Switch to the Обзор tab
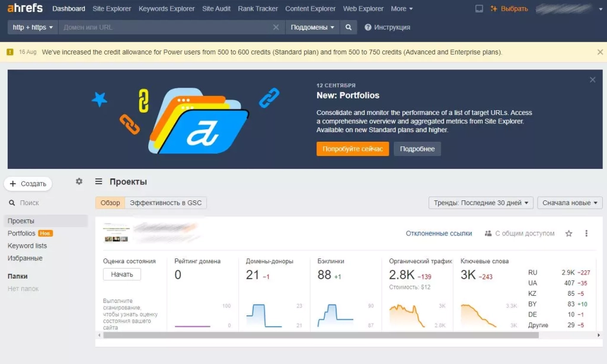Screen dimensions: 607x364 110,203
